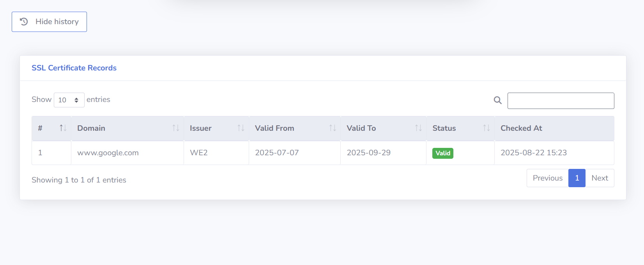Click the search magnifier icon
This screenshot has width=644, height=265.
(x=497, y=100)
